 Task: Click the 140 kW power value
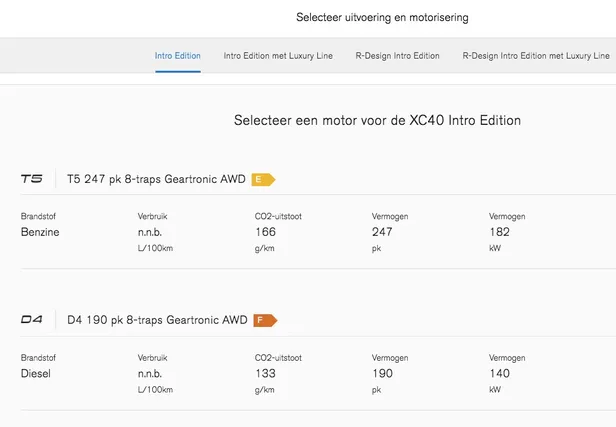click(x=499, y=373)
